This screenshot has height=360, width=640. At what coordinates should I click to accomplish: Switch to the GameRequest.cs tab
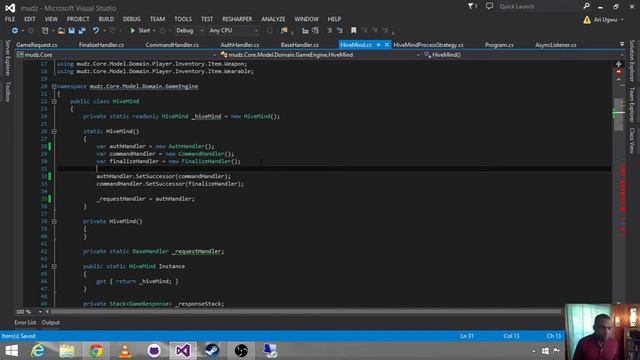tap(37, 45)
